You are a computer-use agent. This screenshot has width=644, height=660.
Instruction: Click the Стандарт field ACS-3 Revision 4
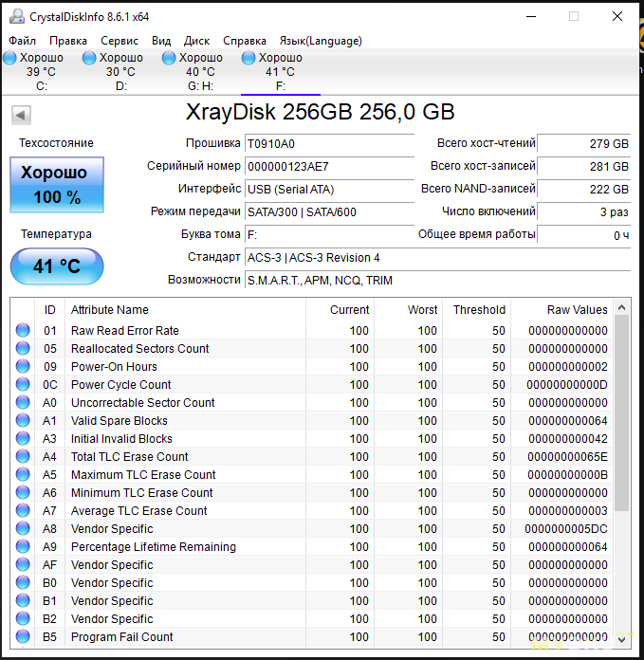click(x=438, y=258)
